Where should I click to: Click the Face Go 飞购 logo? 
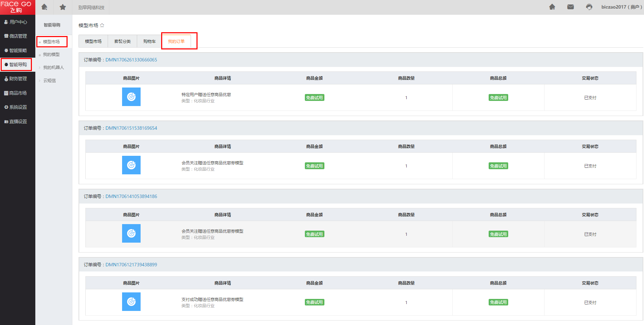coord(16,7)
